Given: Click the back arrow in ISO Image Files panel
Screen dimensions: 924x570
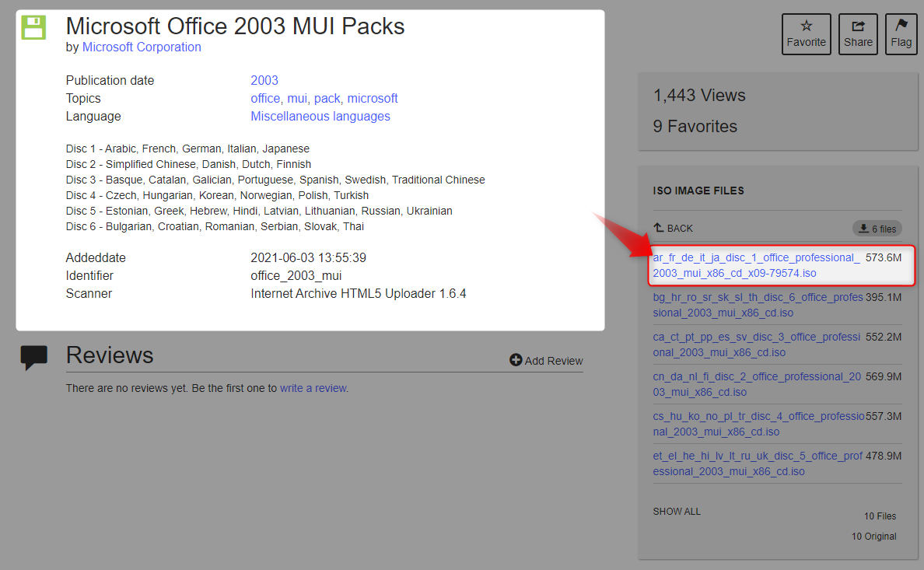Looking at the screenshot, I should click(x=659, y=228).
